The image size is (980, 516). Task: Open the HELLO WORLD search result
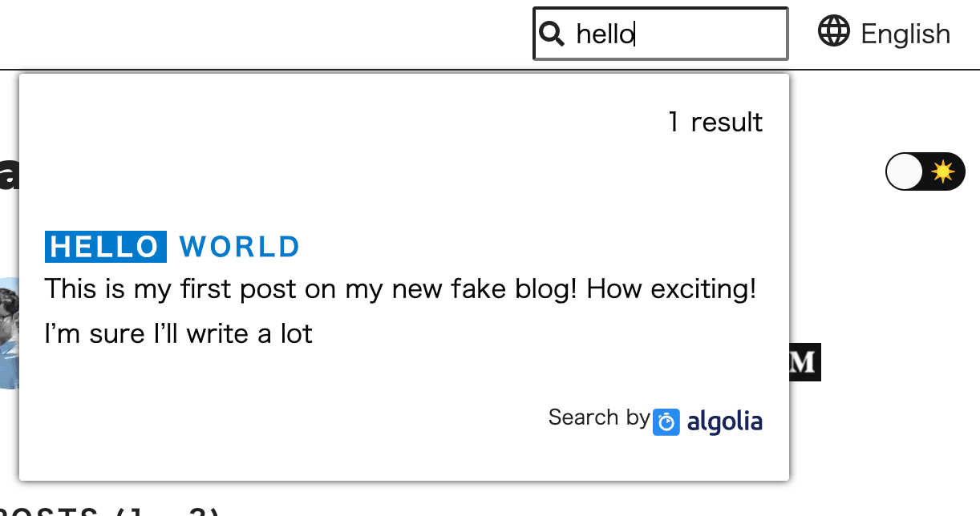172,246
